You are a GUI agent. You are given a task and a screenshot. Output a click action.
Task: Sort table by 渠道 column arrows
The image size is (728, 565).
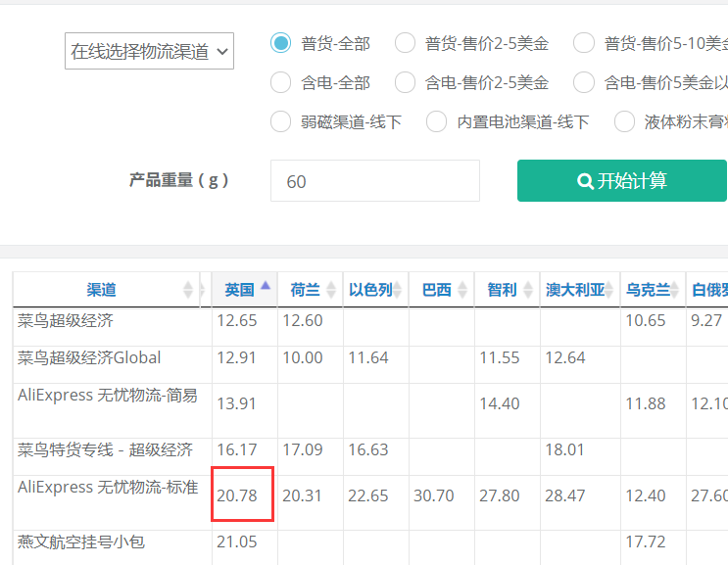[x=187, y=290]
